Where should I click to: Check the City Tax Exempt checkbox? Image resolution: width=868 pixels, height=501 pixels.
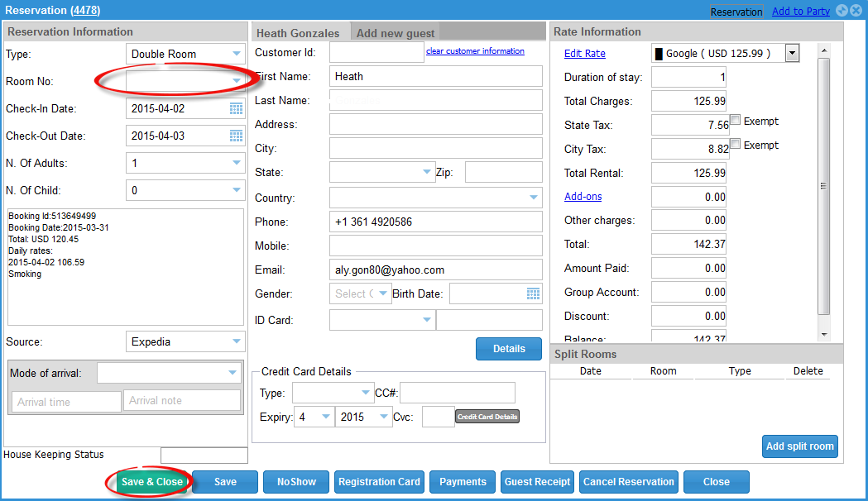(736, 145)
